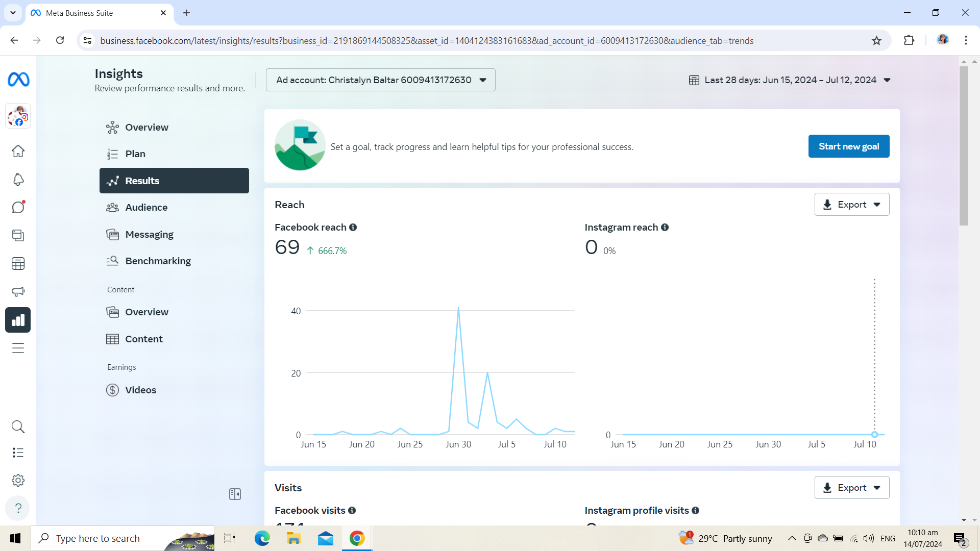The width and height of the screenshot is (980, 551).
Task: Reload the page
Action: [x=60, y=40]
